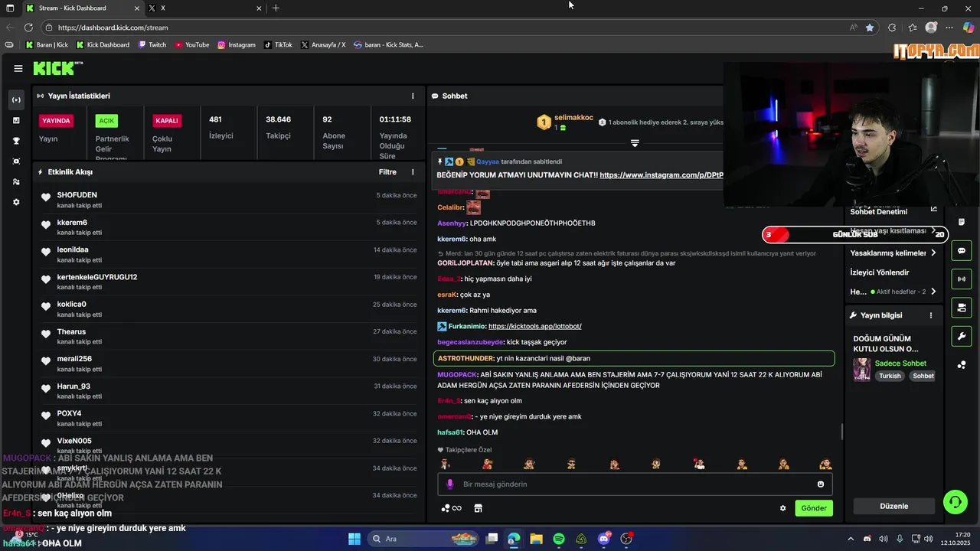Open the Twitch bookmark

pyautogui.click(x=152, y=45)
